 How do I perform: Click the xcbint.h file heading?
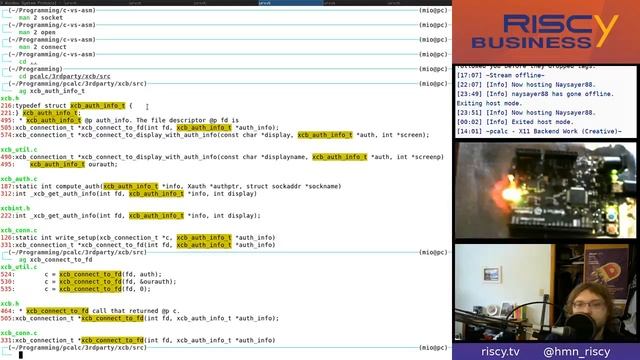pos(15,209)
